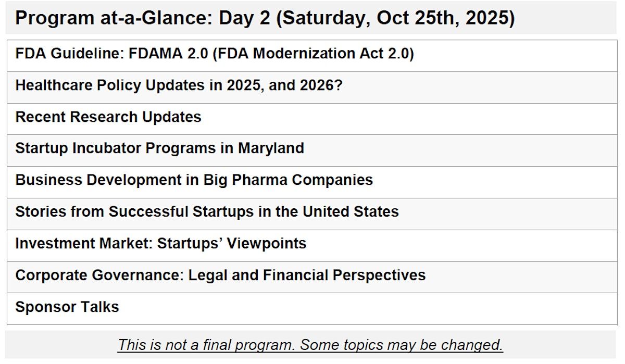Select Startup Incubator Programs in Maryland row
This screenshot has width=625, height=364.
(312, 150)
